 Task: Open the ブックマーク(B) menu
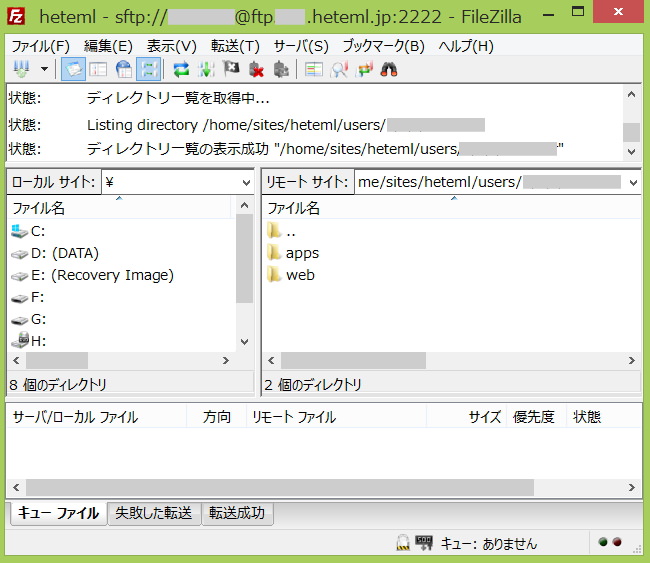coord(383,46)
